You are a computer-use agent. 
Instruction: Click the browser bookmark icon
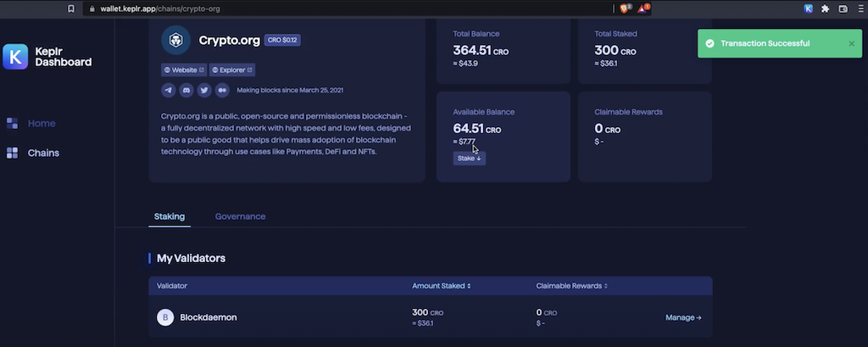click(x=71, y=8)
